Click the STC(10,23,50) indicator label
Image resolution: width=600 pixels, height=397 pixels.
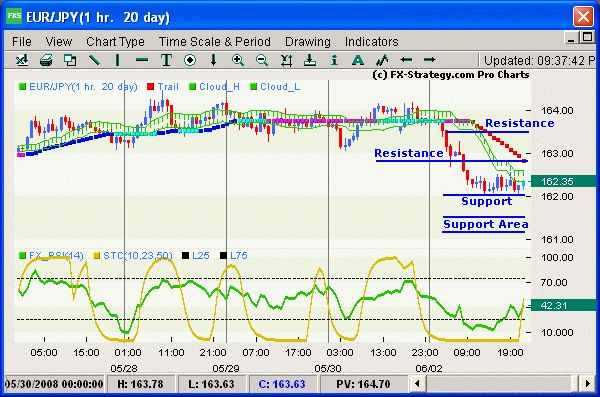[138, 255]
